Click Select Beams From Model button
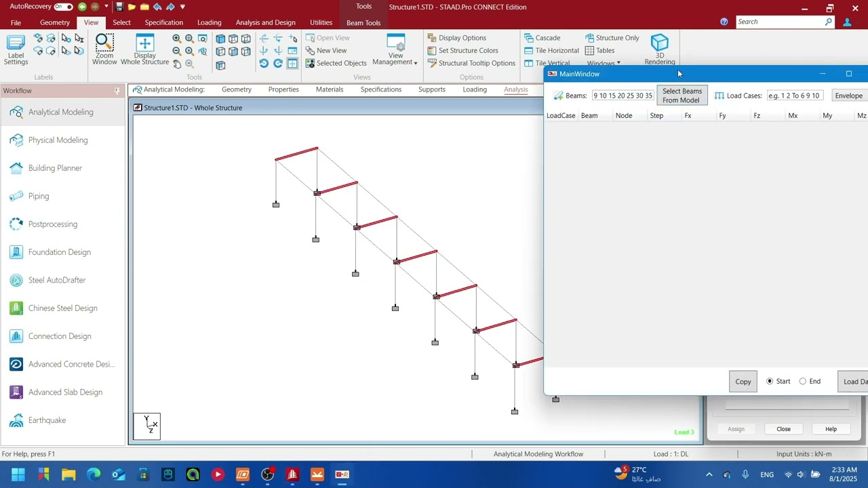Image resolution: width=868 pixels, height=488 pixels. tap(682, 96)
